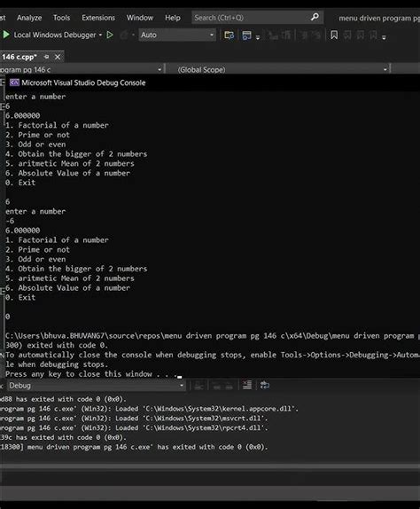Click dimmed previous message icon in Output toolbar

coord(217,386)
